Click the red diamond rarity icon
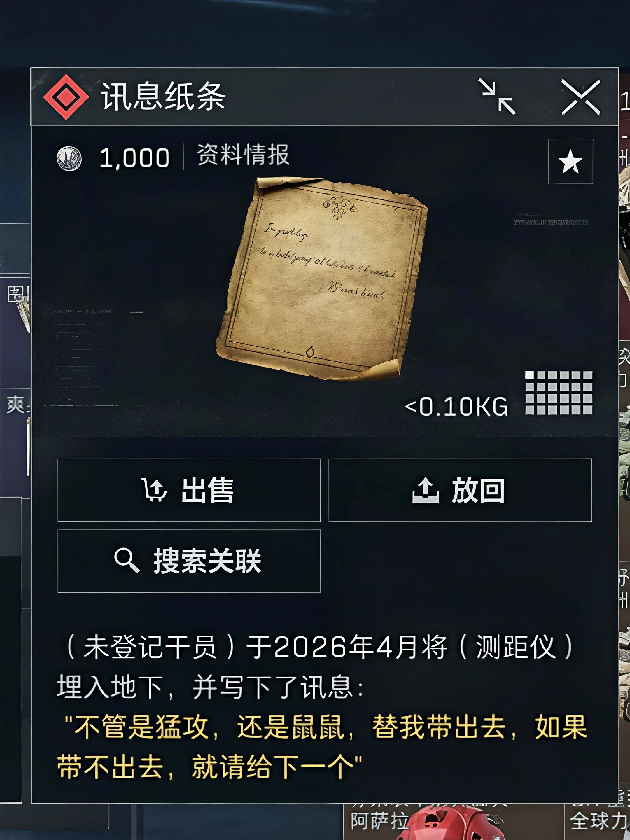630x840 pixels. coord(66,97)
